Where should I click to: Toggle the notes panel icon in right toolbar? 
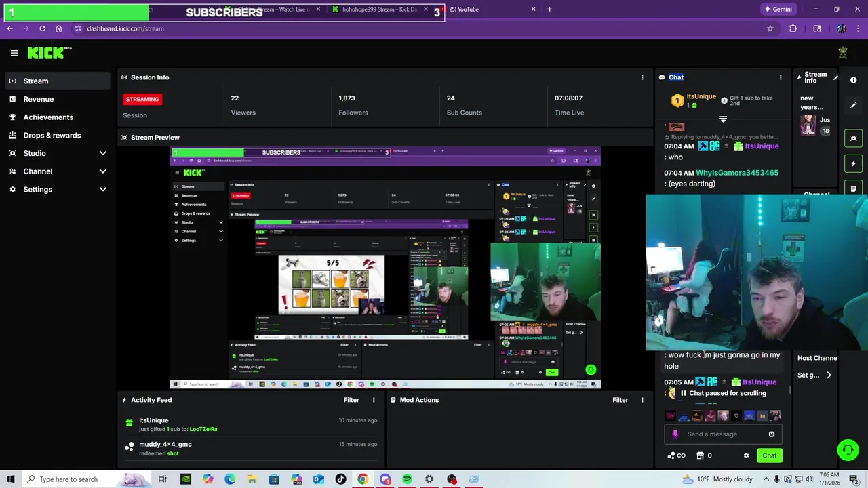coord(854,188)
